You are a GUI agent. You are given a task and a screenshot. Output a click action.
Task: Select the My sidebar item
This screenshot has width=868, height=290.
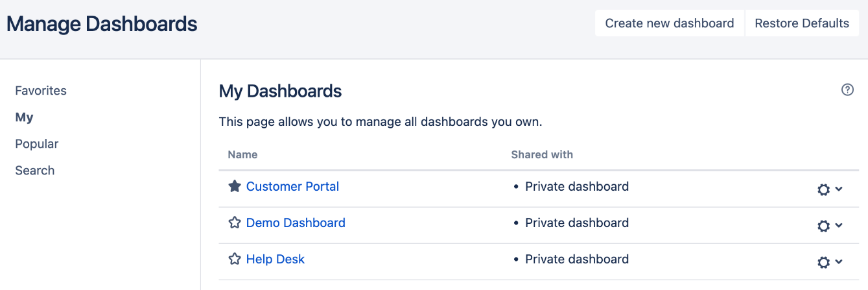[25, 117]
